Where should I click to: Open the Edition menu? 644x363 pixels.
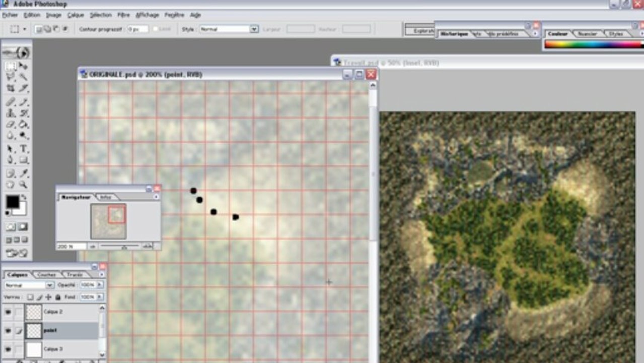(x=32, y=15)
